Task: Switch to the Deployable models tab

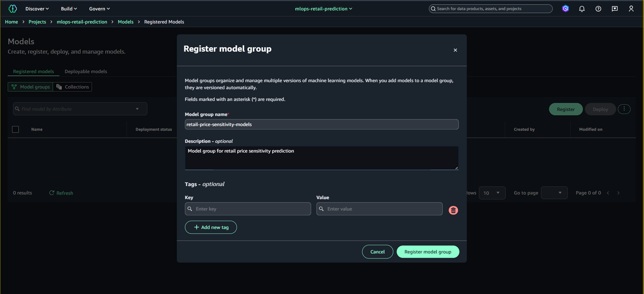Action: (x=86, y=71)
